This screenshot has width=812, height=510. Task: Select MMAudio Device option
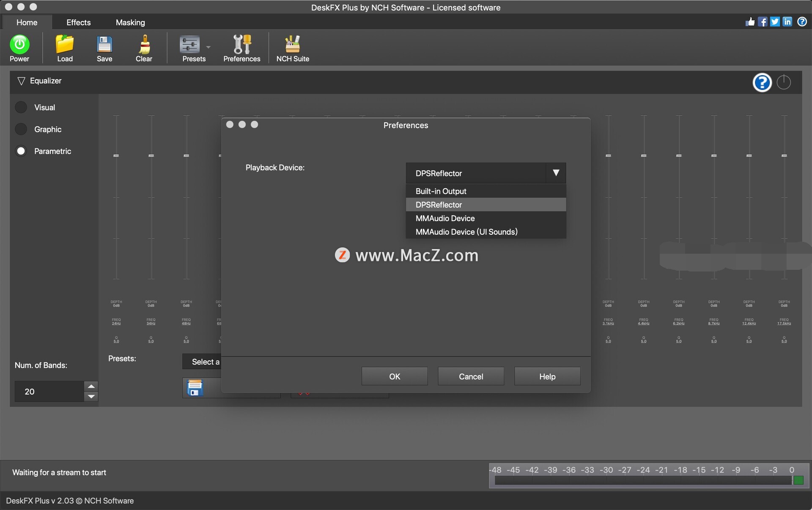[x=444, y=217]
